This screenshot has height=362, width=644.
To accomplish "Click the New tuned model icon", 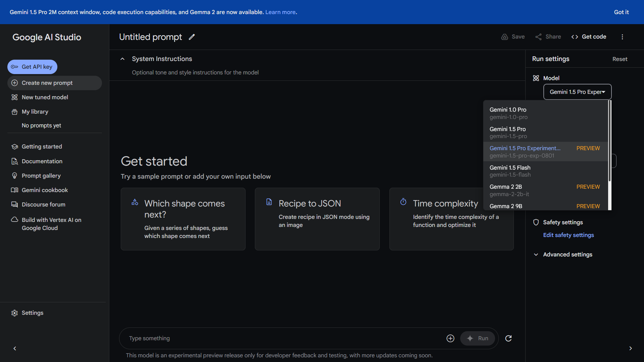I will click(14, 97).
